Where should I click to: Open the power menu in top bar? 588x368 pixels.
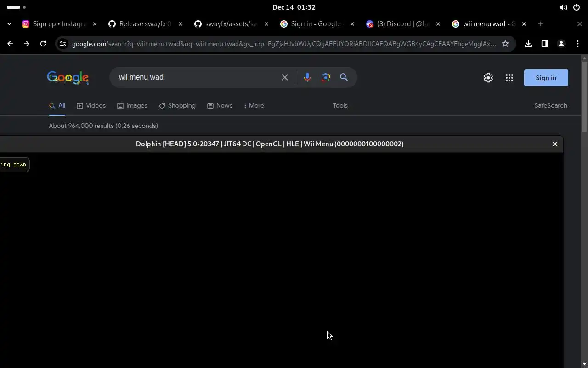point(577,7)
